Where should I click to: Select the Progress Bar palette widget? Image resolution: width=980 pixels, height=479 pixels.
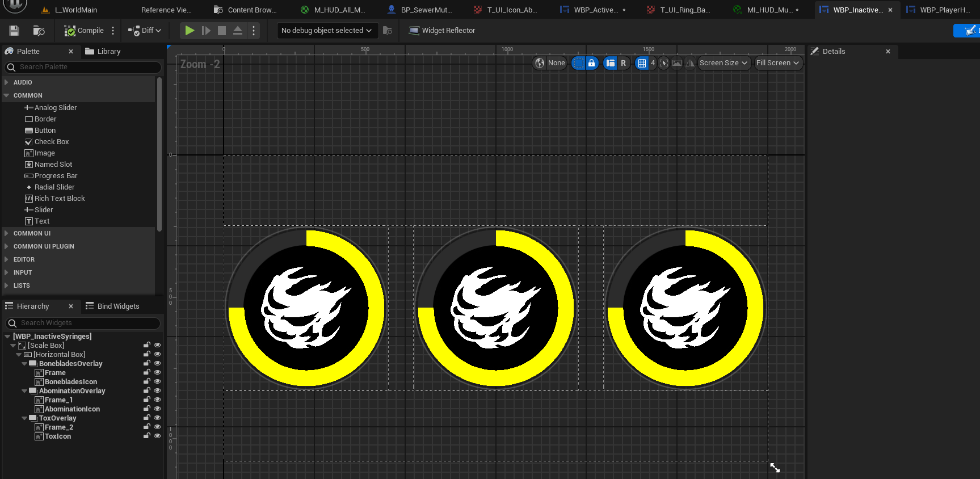click(51, 176)
